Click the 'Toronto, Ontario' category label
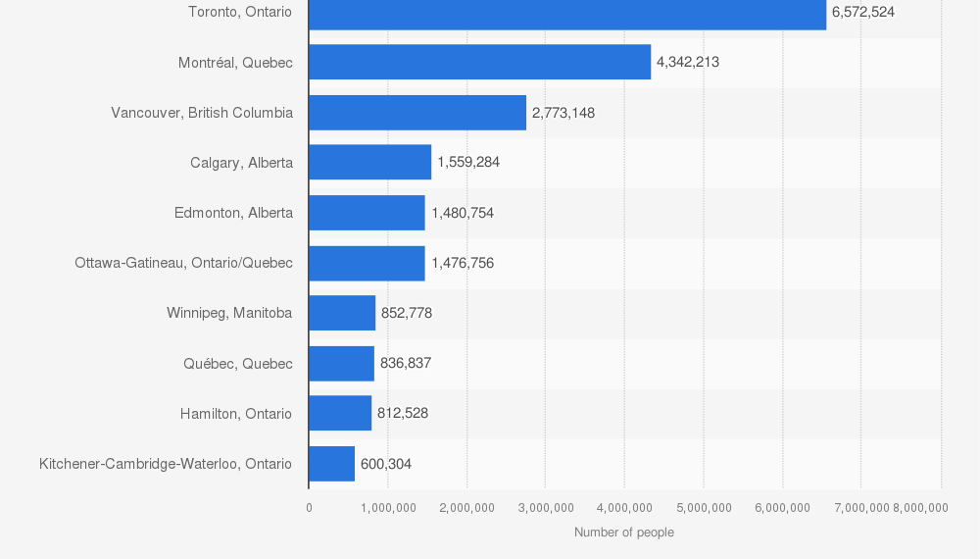The width and height of the screenshot is (980, 559). point(240,12)
